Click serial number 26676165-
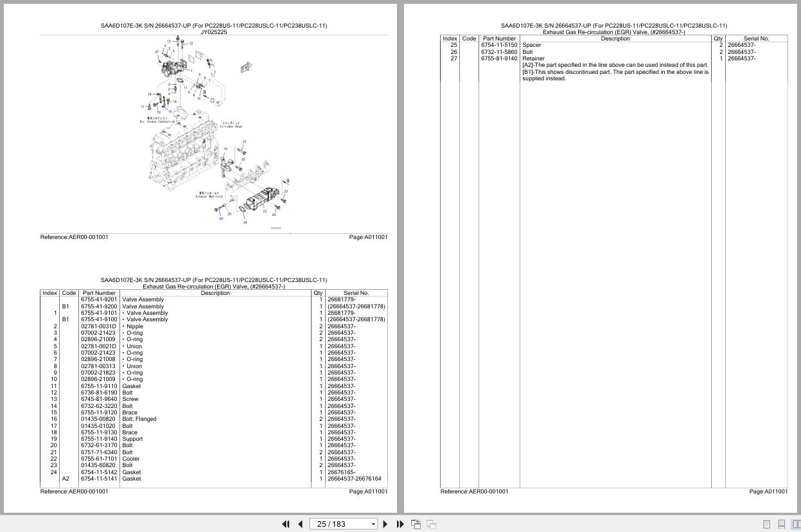This screenshot has height=532, width=801. (341, 472)
